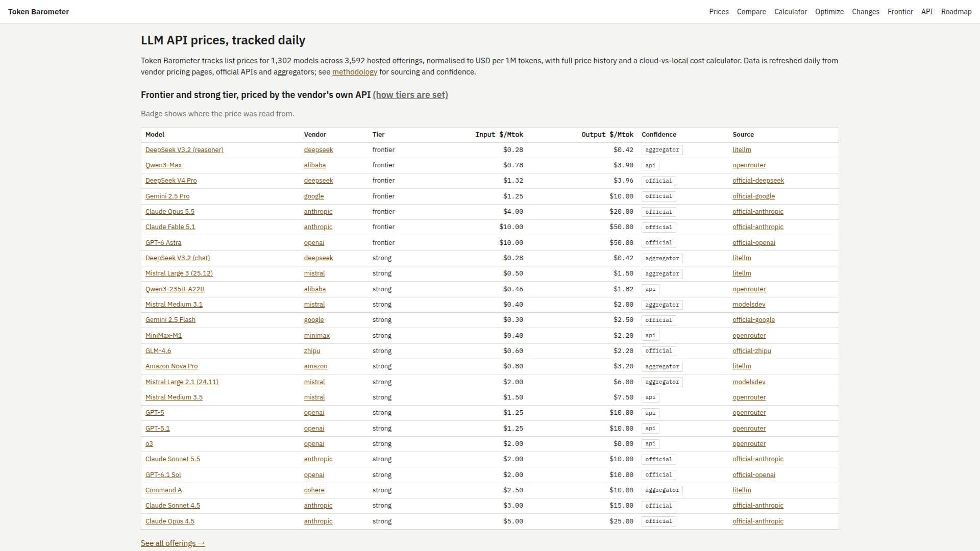This screenshot has width=980, height=551.
Task: Open the Amazon Nova Pro model link
Action: point(171,366)
